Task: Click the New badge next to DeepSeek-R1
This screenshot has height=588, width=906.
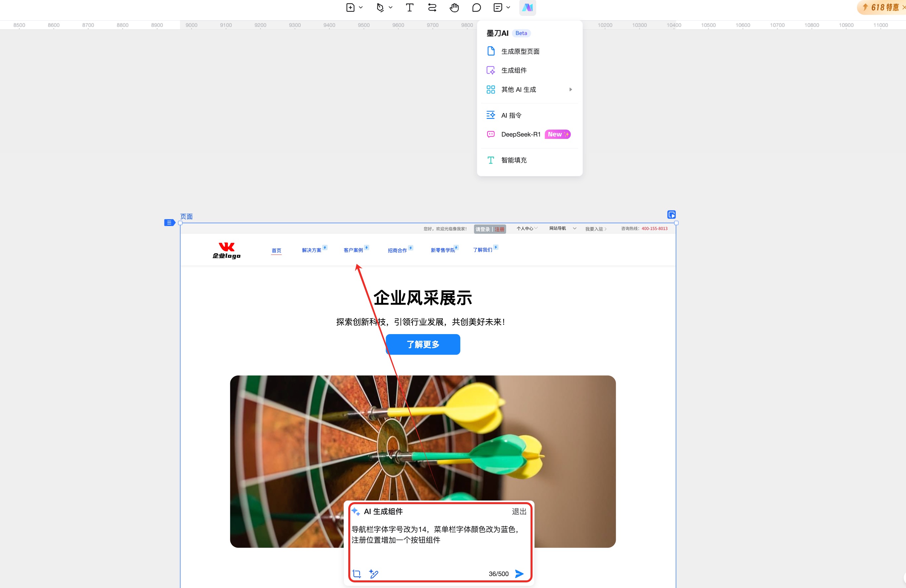Action: click(558, 135)
